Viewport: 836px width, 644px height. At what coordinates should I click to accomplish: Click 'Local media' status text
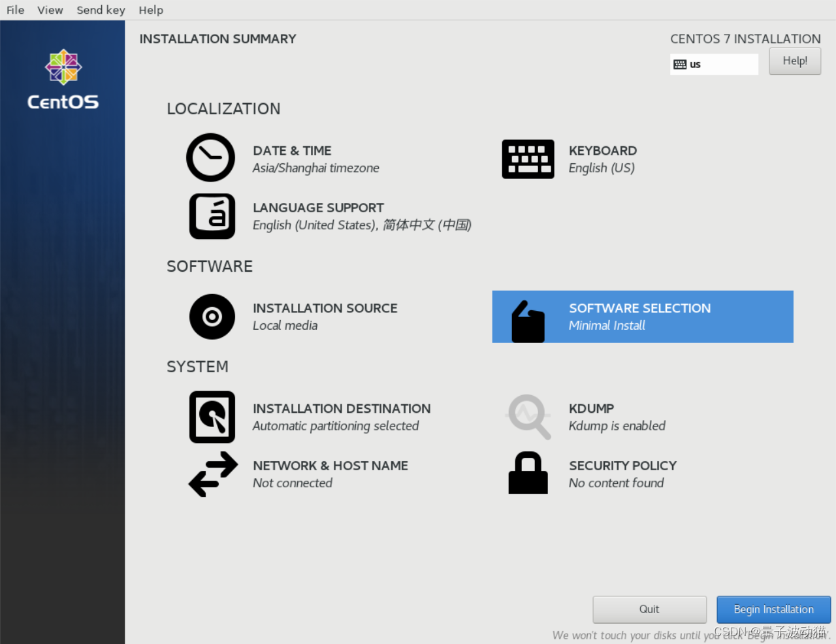pos(285,325)
